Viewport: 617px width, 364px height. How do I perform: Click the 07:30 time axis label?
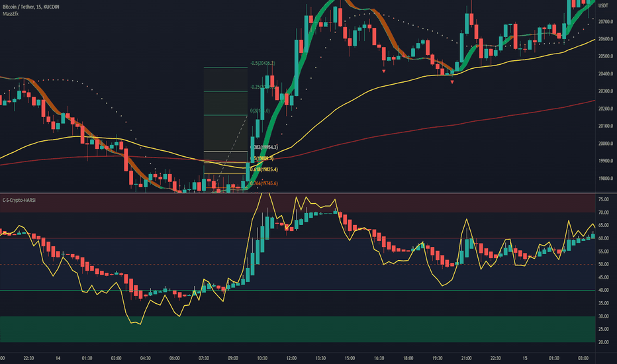(203, 358)
